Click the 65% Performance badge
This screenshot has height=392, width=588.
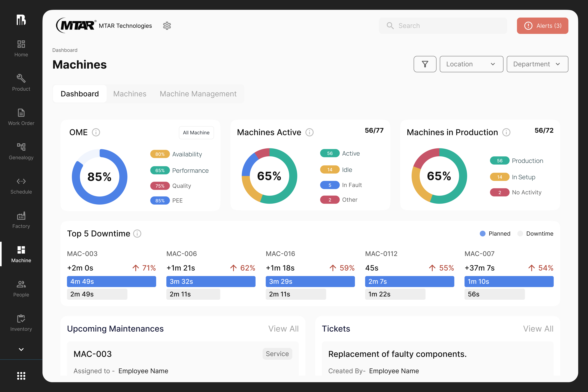pyautogui.click(x=160, y=170)
